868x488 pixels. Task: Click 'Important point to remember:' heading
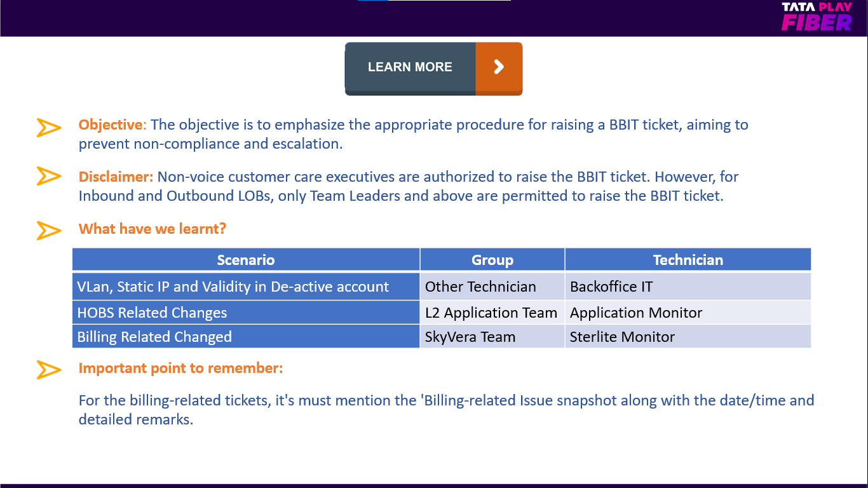click(181, 368)
